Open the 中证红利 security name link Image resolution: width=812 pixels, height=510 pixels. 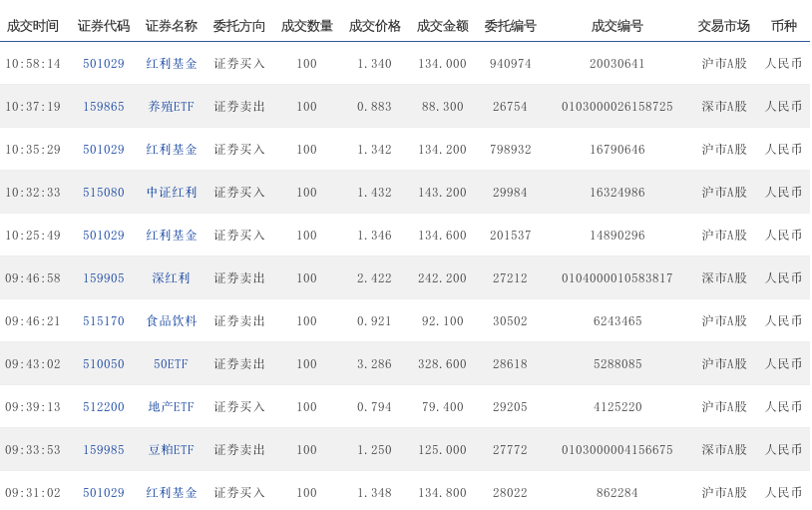(x=172, y=193)
